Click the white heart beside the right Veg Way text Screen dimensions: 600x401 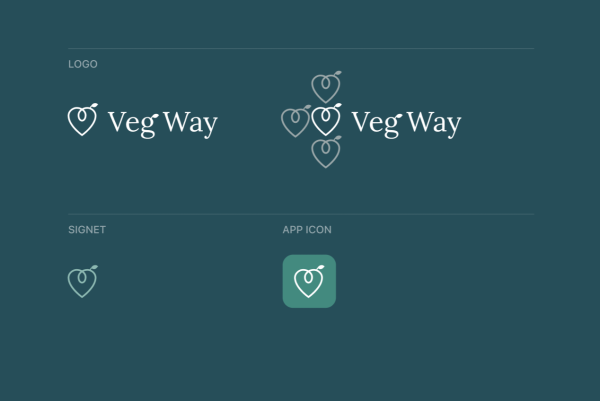(x=326, y=120)
